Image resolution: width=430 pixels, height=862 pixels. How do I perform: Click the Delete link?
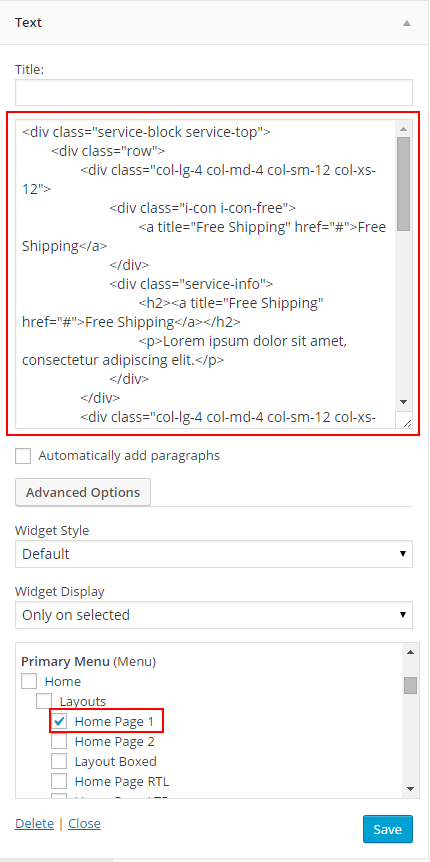click(x=35, y=824)
